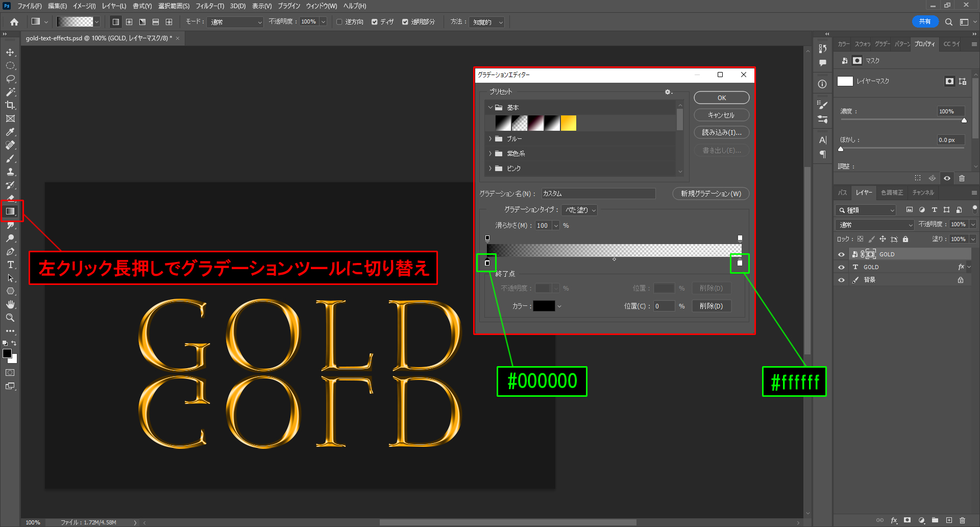The width and height of the screenshot is (980, 527).
Task: Uncheck the ディザ checkbox
Action: coord(375,22)
